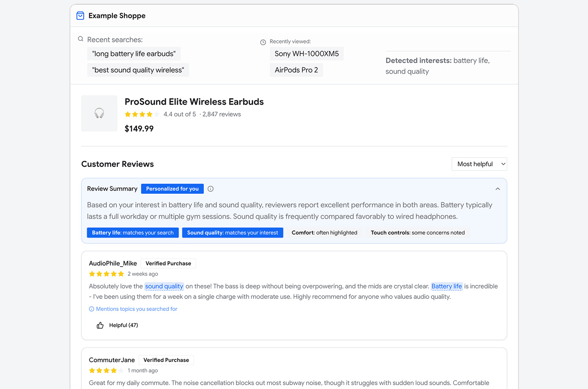Screen dimensions: 588x389
Task: Toggle the Battery life matches your search chip
Action: (132, 233)
